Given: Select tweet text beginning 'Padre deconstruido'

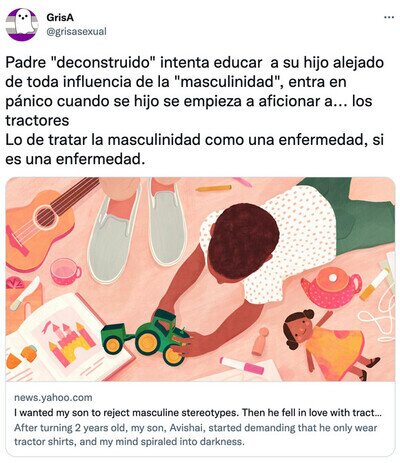Looking at the screenshot, I should coord(194,91).
